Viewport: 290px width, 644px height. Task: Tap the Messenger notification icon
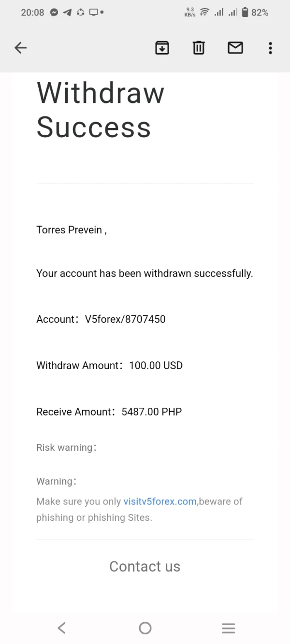(54, 13)
